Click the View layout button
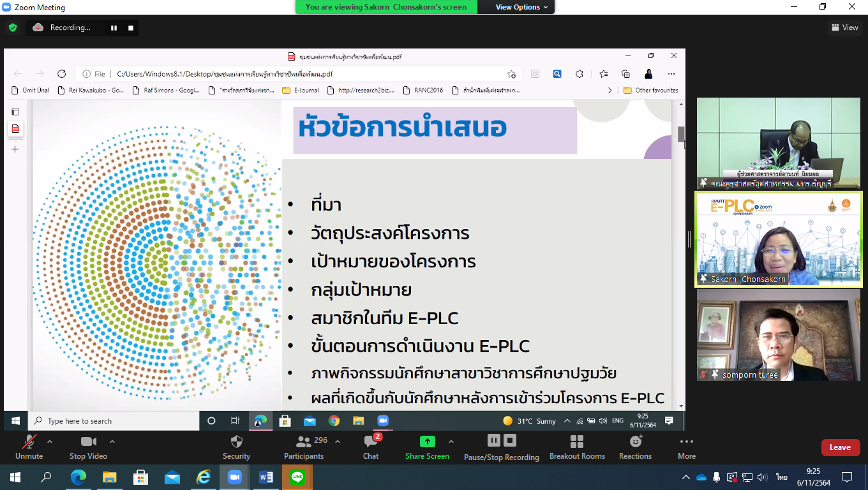 [844, 27]
